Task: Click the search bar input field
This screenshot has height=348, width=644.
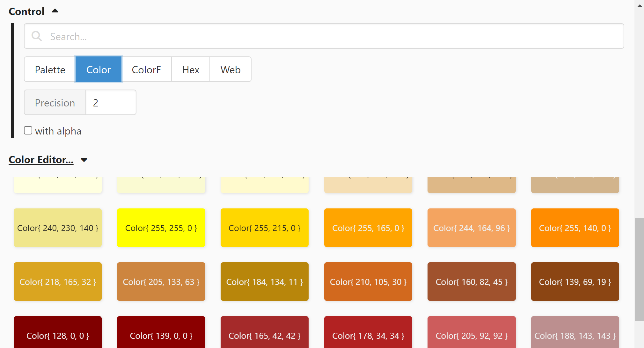Action: (x=325, y=36)
